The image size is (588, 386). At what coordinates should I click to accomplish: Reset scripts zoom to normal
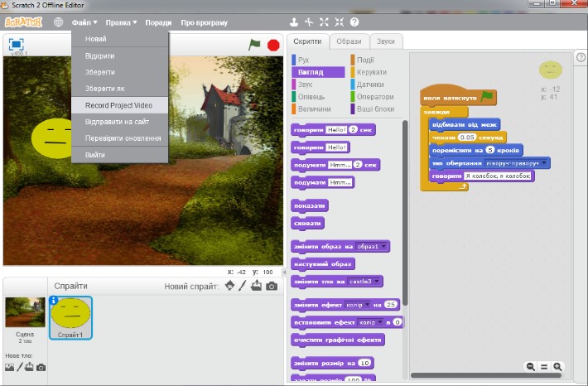tap(544, 366)
